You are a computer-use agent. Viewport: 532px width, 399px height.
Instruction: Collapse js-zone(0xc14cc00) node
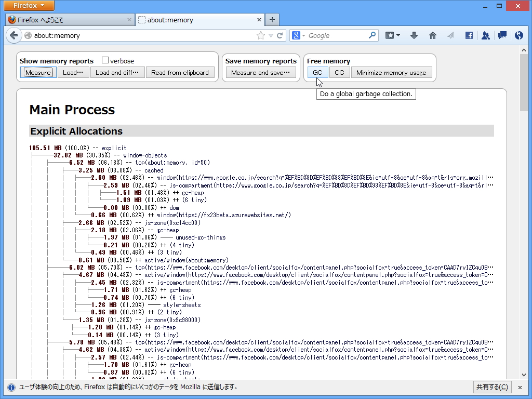coord(139,222)
